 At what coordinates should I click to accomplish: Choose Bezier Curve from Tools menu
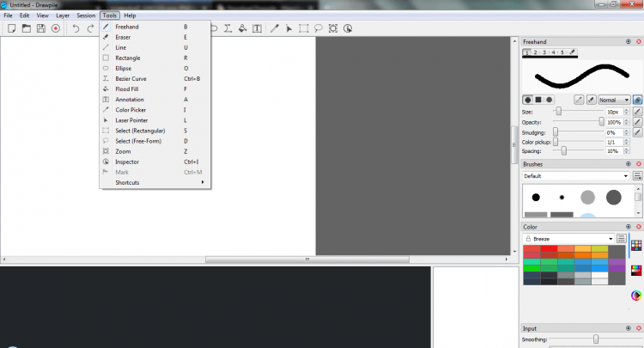pos(131,79)
